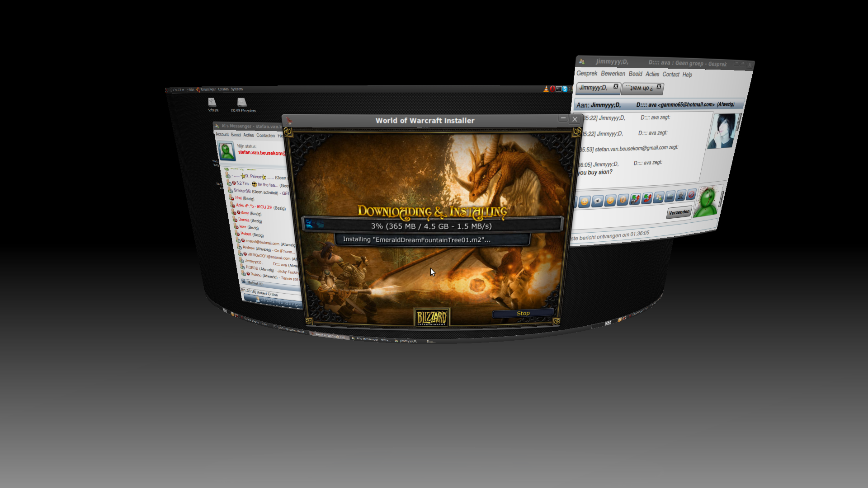The height and width of the screenshot is (488, 868).
Task: Send a nudge with the exclamation icon
Action: click(x=623, y=200)
